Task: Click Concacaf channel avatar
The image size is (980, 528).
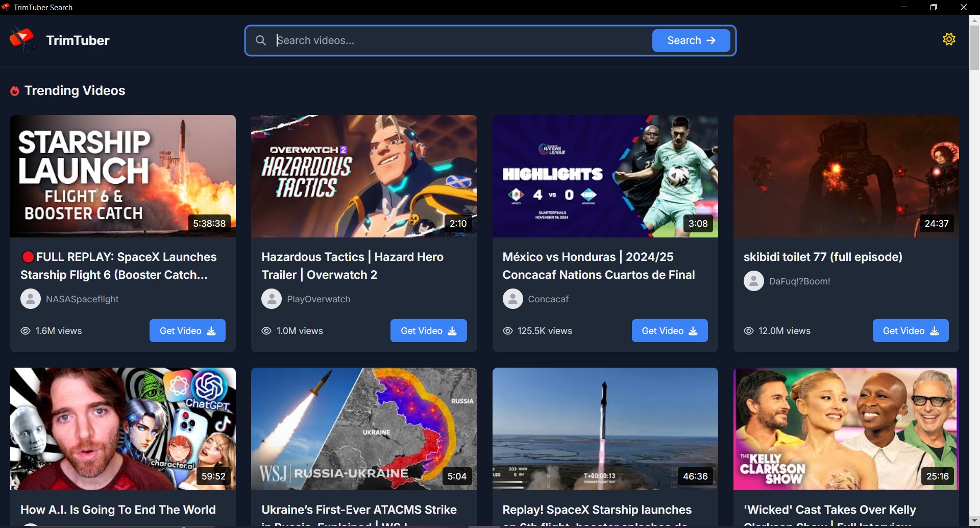Action: pyautogui.click(x=513, y=299)
